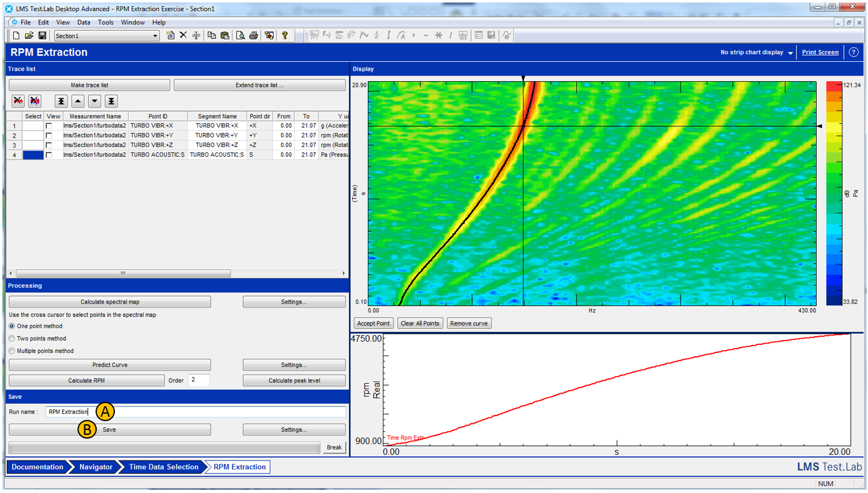Click the Order value field
Viewport: 868px width, 493px height.
click(x=199, y=381)
